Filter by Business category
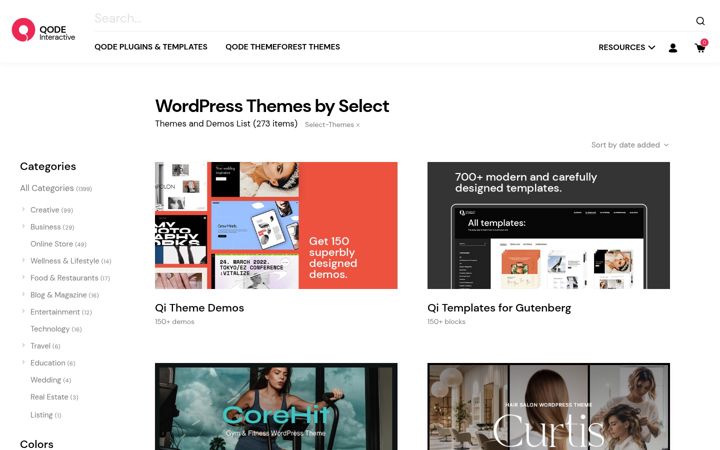 pos(52,227)
